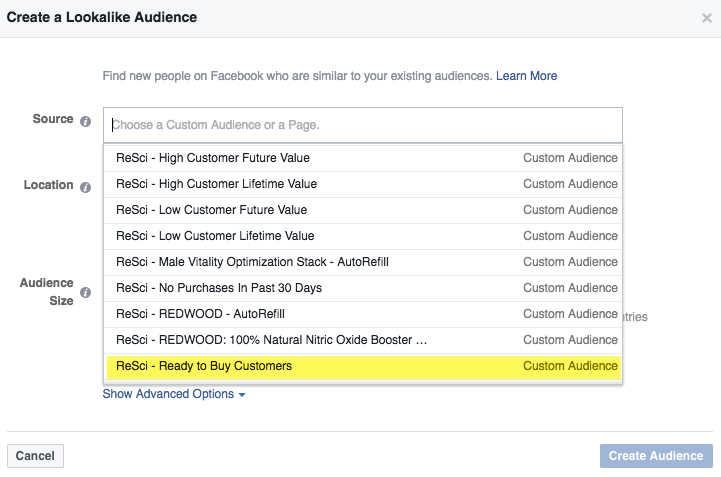
Task: Pick ReSci - REDWOOD - AutoRefill
Action: click(363, 314)
